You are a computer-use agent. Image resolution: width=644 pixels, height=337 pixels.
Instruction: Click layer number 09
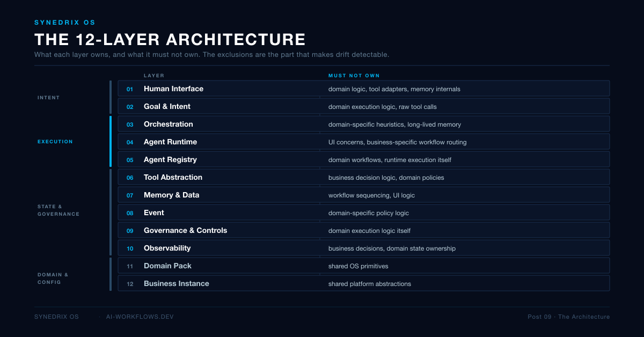130,231
